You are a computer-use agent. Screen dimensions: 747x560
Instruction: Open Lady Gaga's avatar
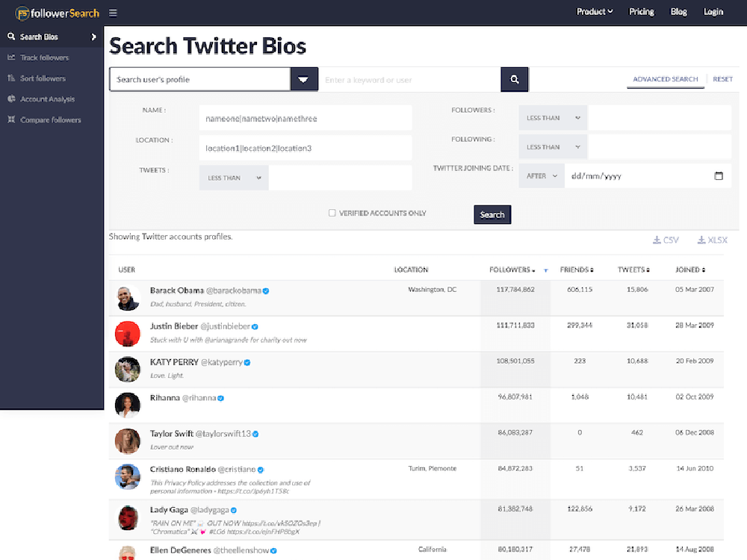coord(128,517)
